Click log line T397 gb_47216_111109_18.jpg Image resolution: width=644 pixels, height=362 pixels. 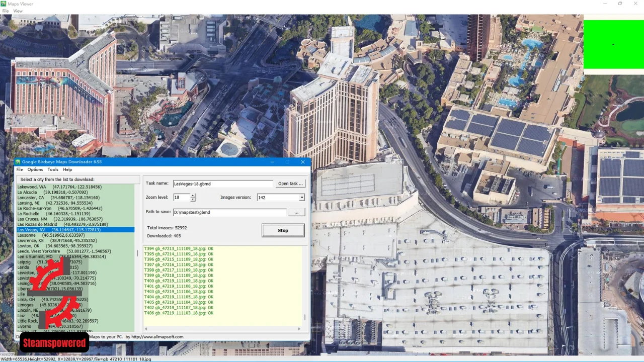coord(179,264)
